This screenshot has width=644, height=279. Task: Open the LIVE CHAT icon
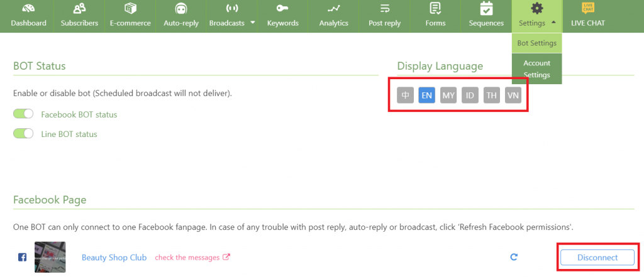(x=588, y=8)
